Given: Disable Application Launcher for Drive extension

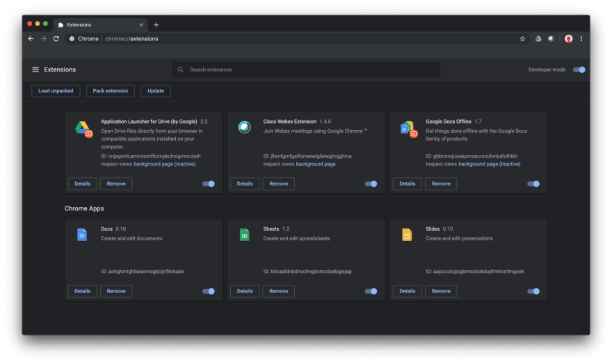Looking at the screenshot, I should coord(209,184).
